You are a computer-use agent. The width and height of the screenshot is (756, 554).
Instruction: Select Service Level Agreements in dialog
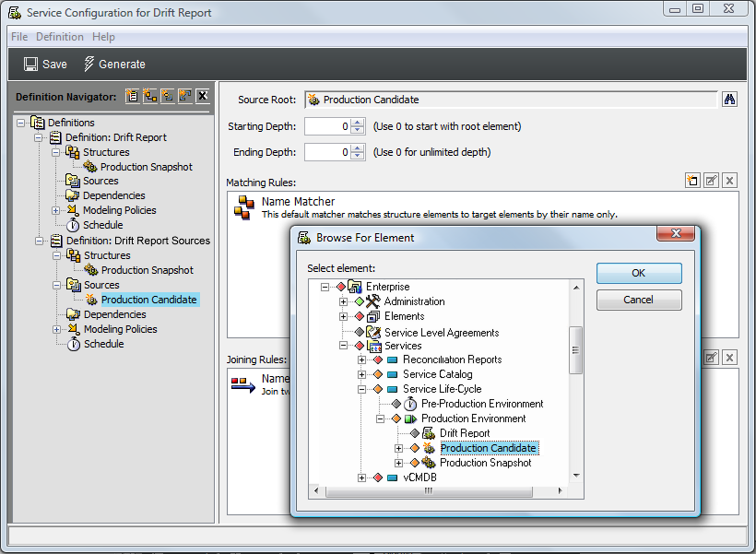442,333
